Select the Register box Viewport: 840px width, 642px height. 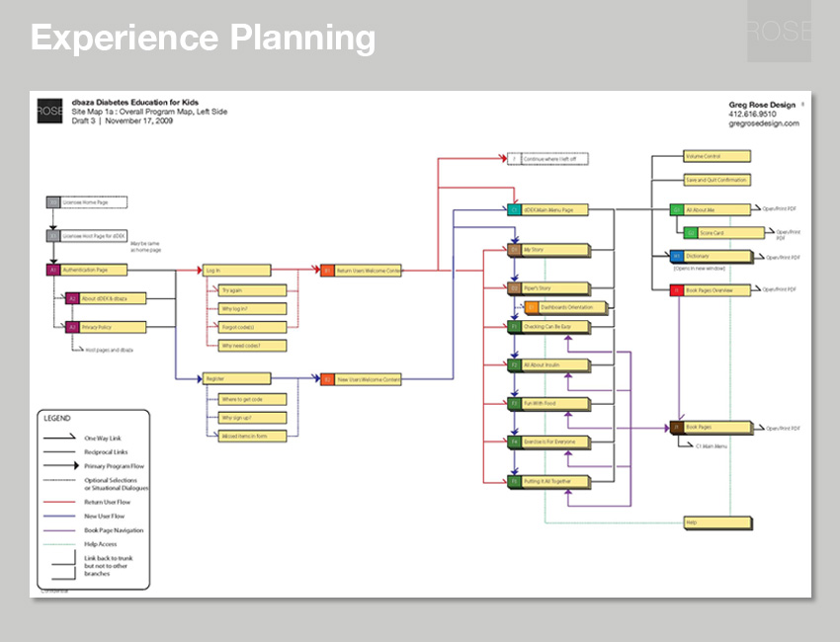(x=237, y=378)
